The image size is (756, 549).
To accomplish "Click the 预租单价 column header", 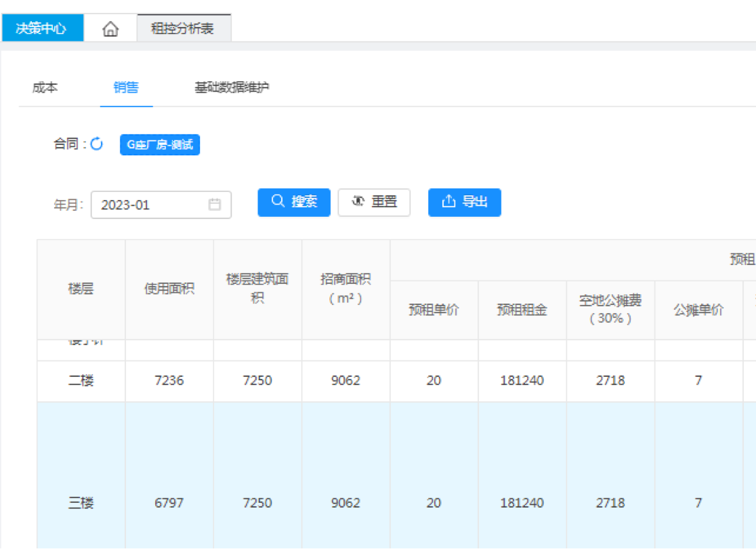I will [x=434, y=310].
